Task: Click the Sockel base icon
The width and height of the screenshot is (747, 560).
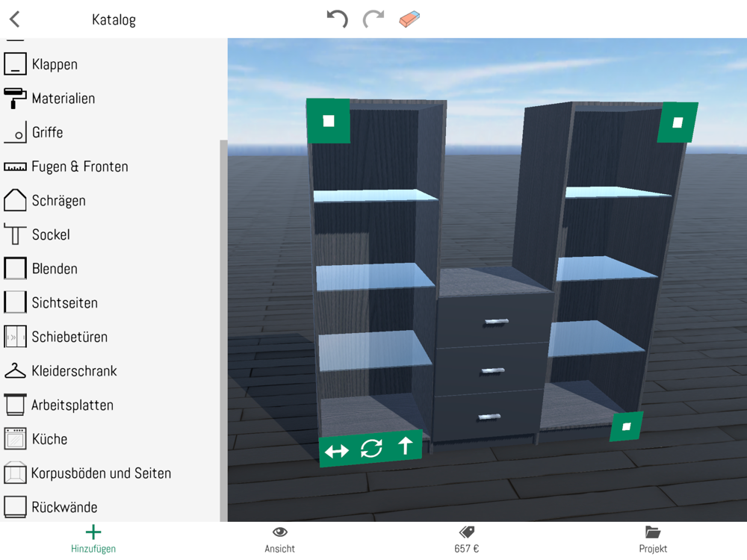Action: click(x=15, y=234)
